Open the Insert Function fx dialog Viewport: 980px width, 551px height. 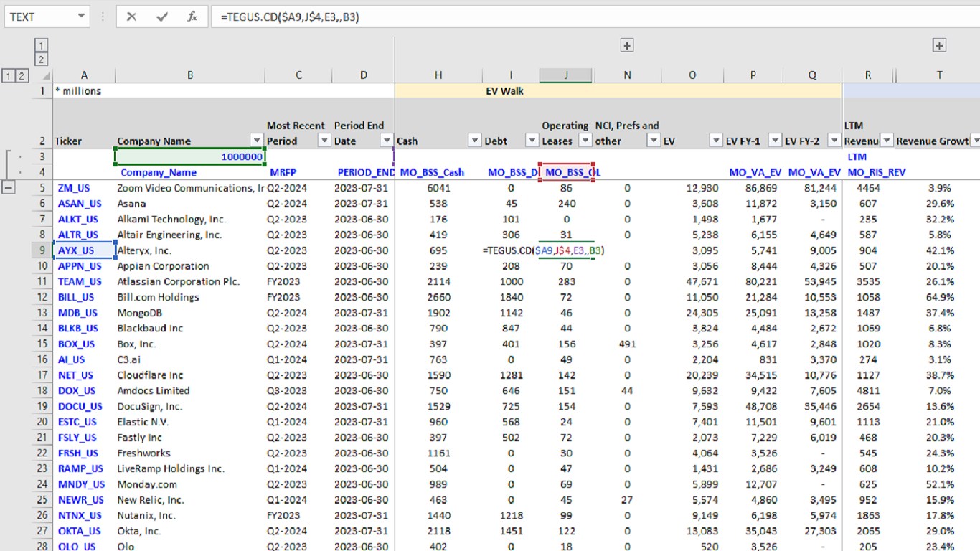(x=192, y=17)
